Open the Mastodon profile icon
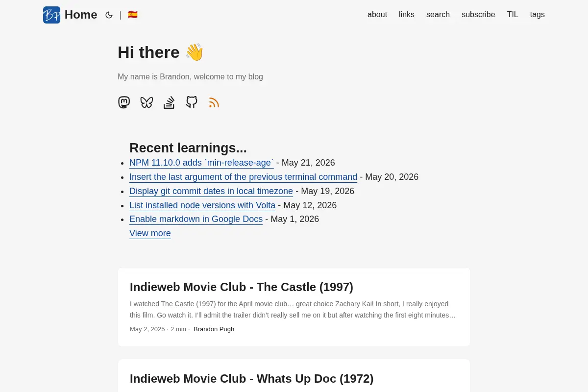588x392 pixels. pos(124,102)
